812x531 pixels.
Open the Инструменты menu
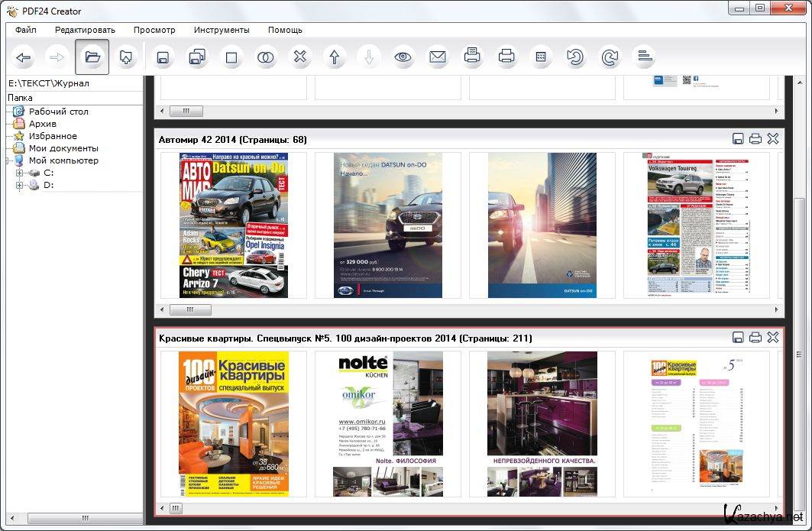pyautogui.click(x=221, y=30)
